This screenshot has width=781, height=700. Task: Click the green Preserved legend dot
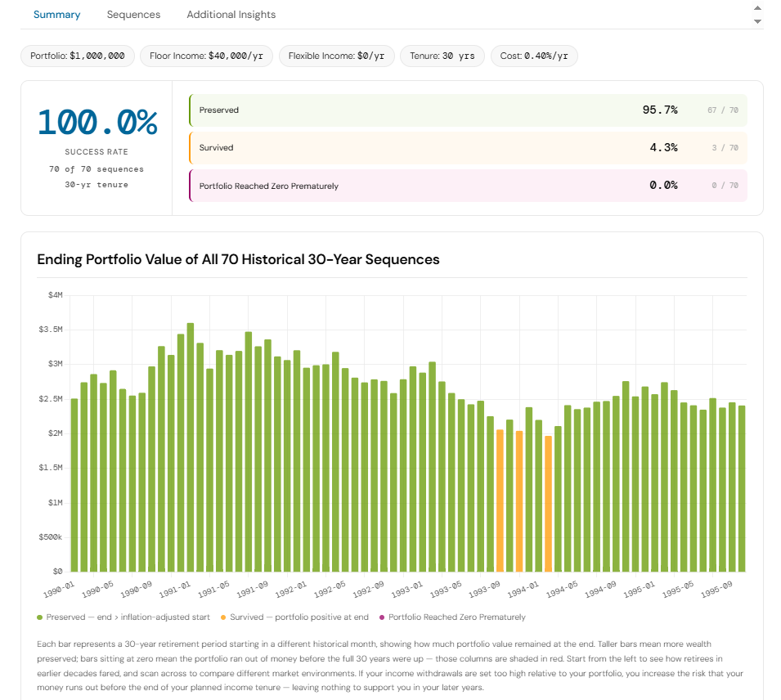[x=40, y=617]
